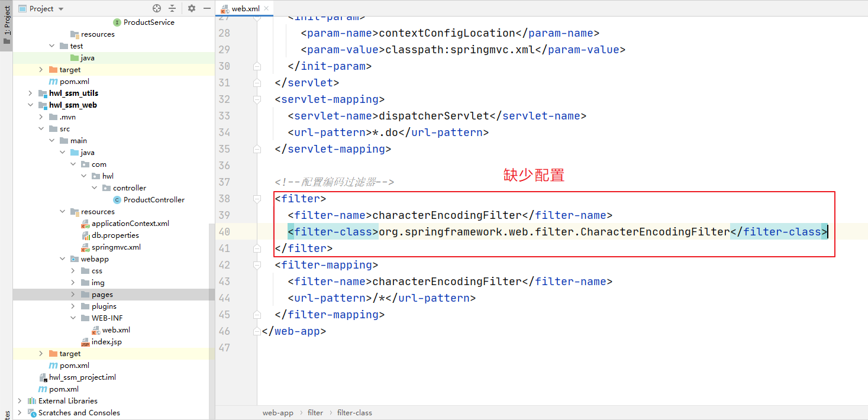
Task: Click filter in the breadcrumb bar
Action: (315, 412)
